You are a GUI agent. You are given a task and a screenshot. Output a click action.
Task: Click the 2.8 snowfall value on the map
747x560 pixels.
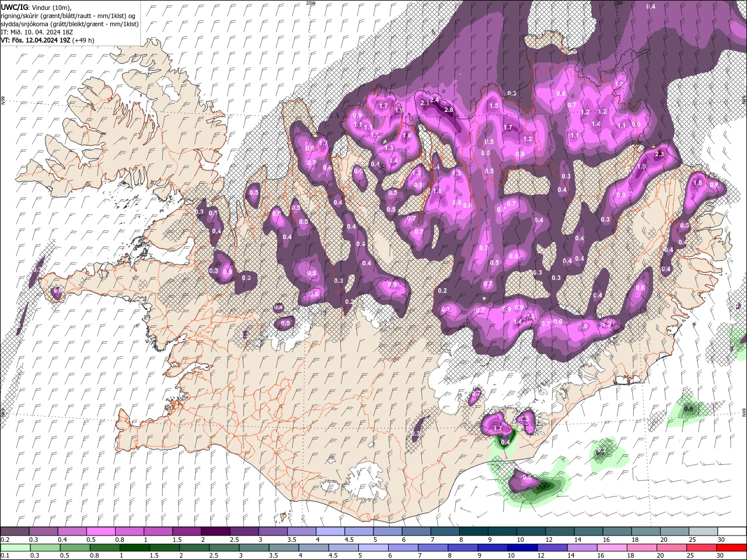click(449, 110)
